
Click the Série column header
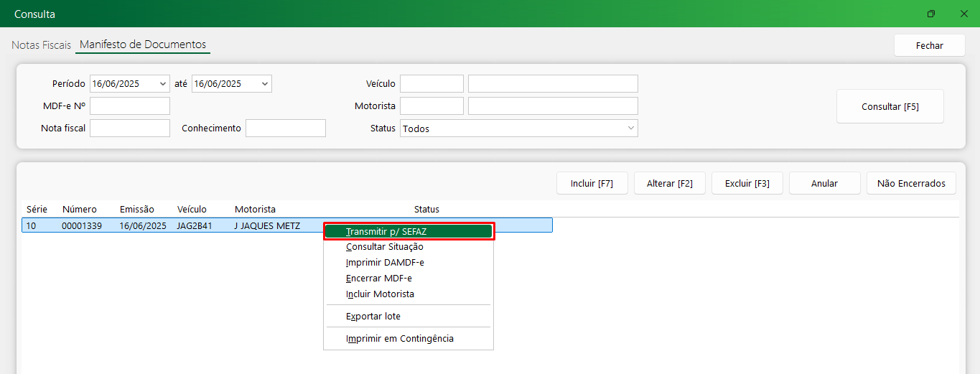37,210
